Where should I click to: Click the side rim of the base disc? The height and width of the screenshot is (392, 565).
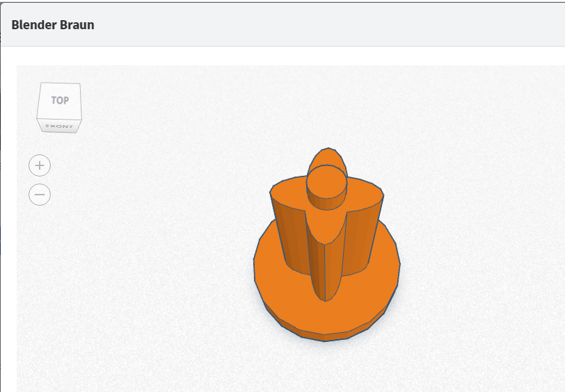324,337
